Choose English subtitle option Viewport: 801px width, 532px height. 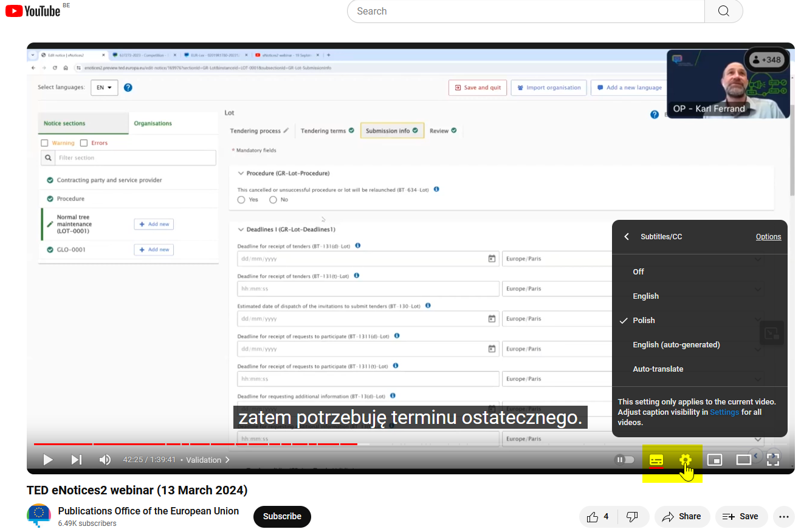coord(645,296)
